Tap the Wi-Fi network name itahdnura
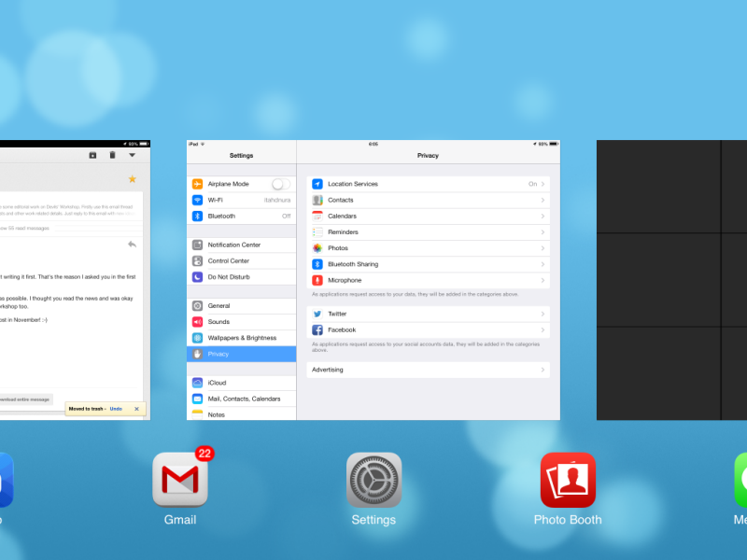The image size is (747, 560). tap(277, 200)
